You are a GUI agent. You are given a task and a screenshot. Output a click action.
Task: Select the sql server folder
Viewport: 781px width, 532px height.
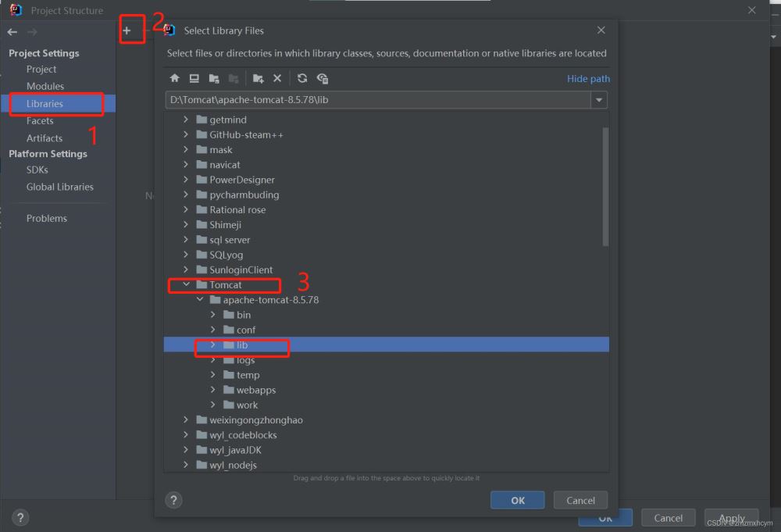point(230,240)
